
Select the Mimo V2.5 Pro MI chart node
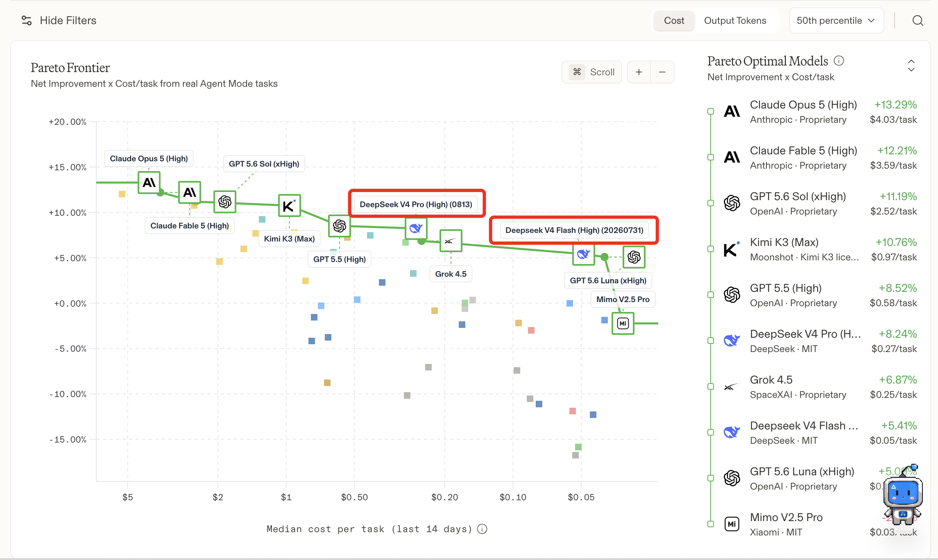(x=623, y=323)
